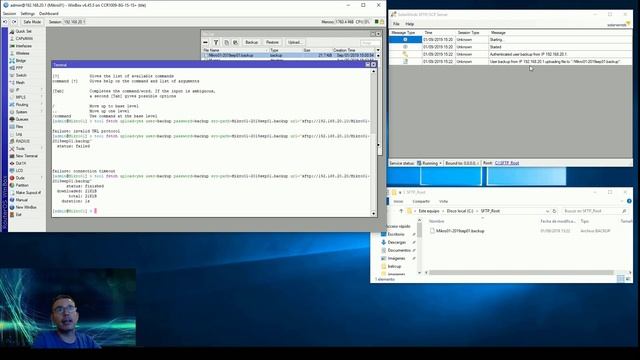
Task: Open File menu in SFTP server window
Action: tap(396, 24)
